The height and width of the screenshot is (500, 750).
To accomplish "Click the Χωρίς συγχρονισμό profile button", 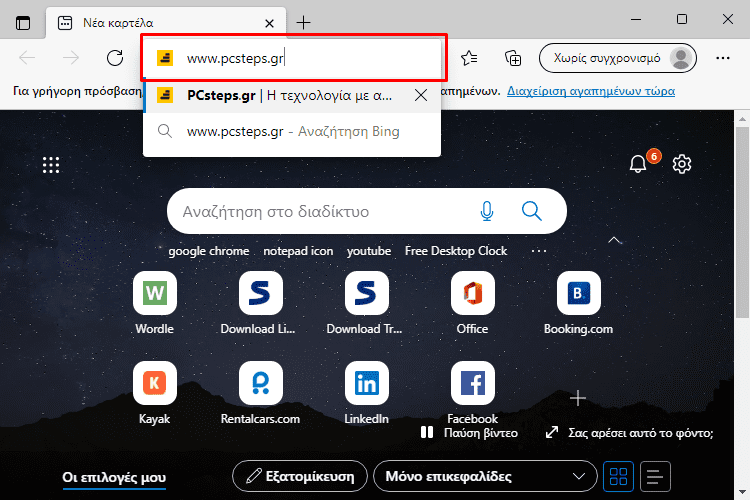I will (618, 58).
